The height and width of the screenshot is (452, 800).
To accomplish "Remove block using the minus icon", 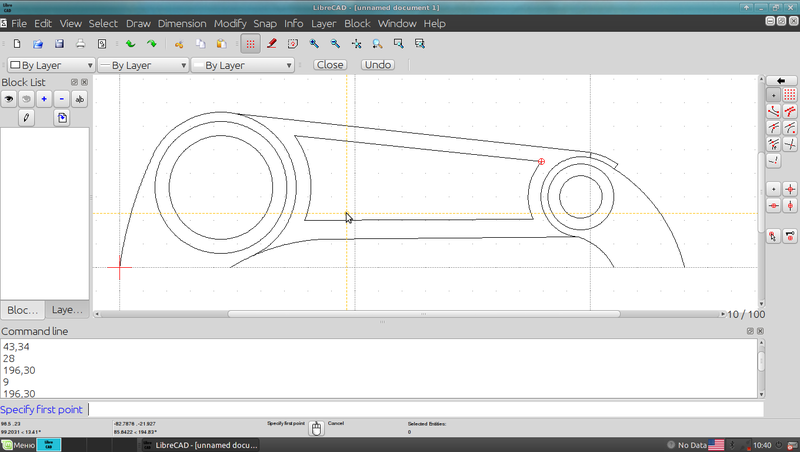I will [62, 99].
